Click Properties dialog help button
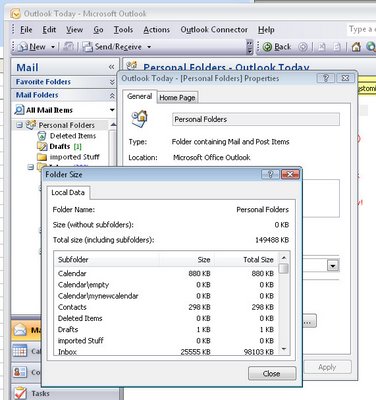376x400 pixels. tap(325, 78)
